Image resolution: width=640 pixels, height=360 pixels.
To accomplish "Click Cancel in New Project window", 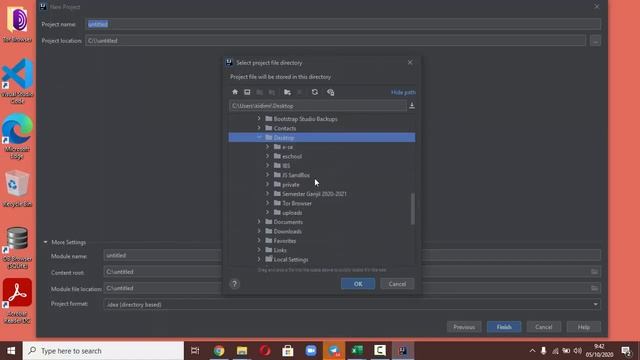I will point(544,327).
